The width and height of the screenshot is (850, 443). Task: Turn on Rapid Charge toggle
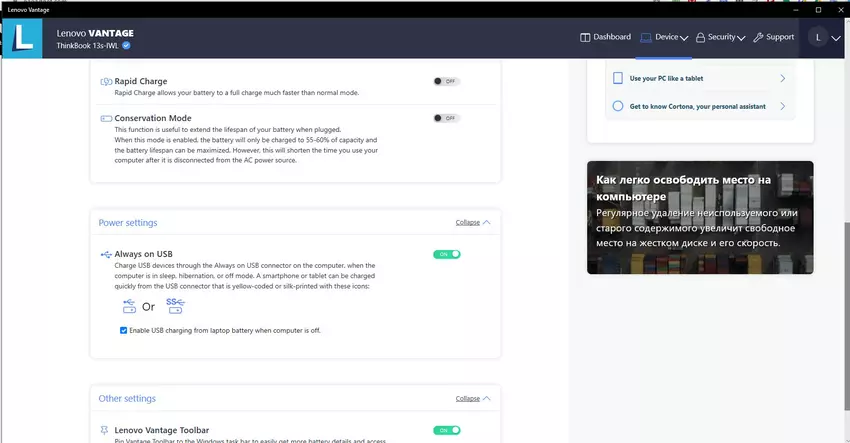(x=445, y=81)
